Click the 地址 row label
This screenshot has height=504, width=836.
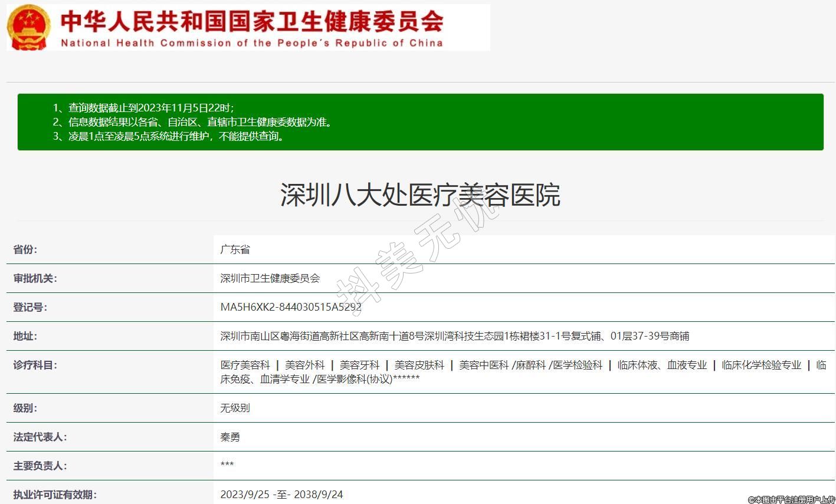tap(25, 336)
